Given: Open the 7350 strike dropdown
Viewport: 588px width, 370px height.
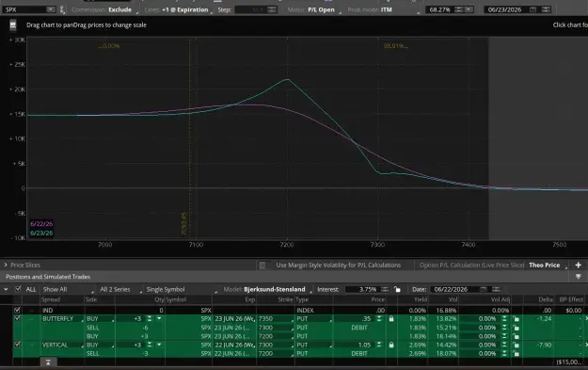Looking at the screenshot, I should click(276, 318).
